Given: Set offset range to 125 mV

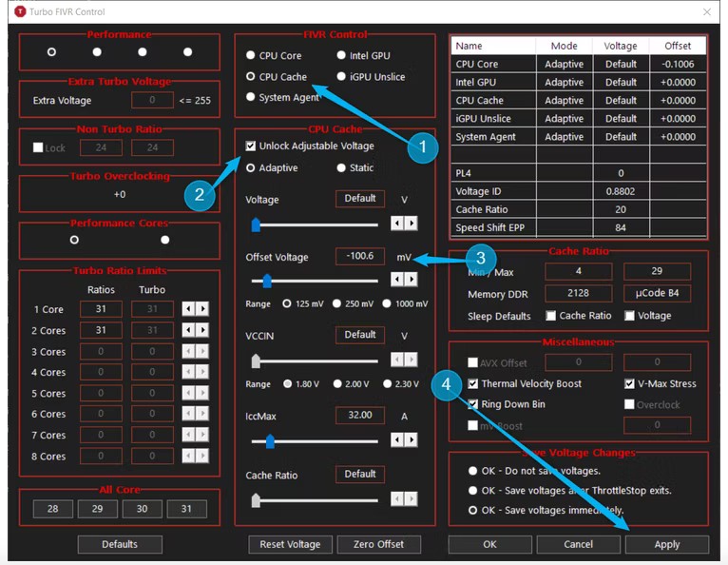Looking at the screenshot, I should [x=287, y=303].
